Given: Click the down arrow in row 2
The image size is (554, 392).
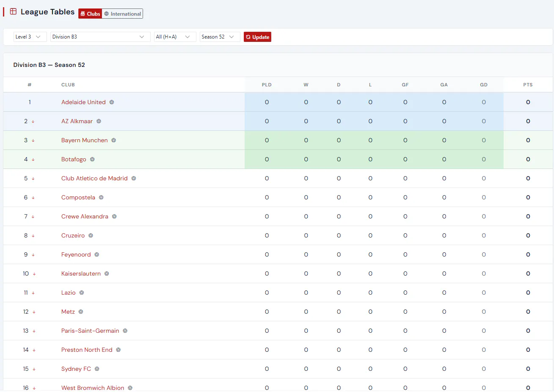Looking at the screenshot, I should (33, 121).
